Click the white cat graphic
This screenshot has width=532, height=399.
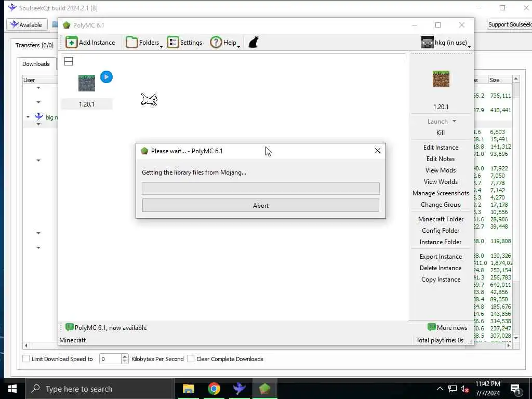coord(149,99)
